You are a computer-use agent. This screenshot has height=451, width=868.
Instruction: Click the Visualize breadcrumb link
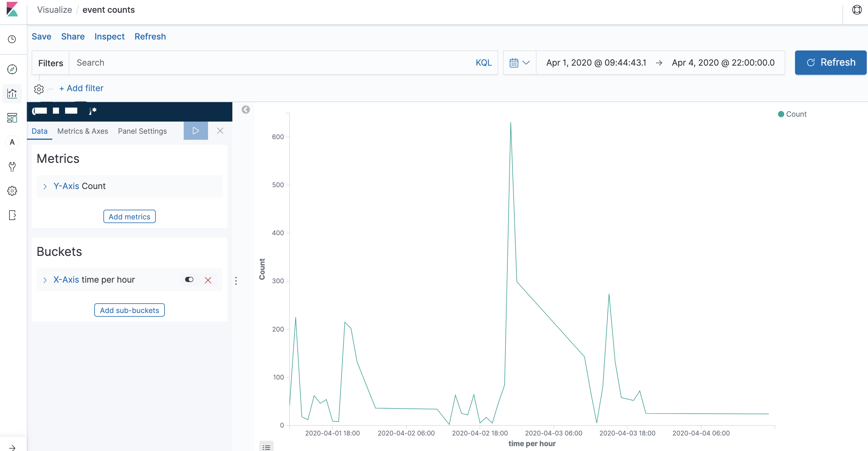pyautogui.click(x=54, y=10)
